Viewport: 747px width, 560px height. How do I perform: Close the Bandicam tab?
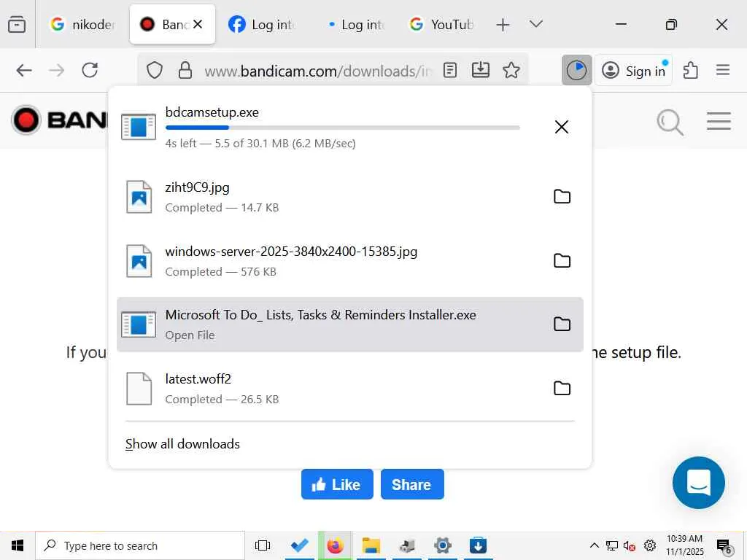pos(198,24)
